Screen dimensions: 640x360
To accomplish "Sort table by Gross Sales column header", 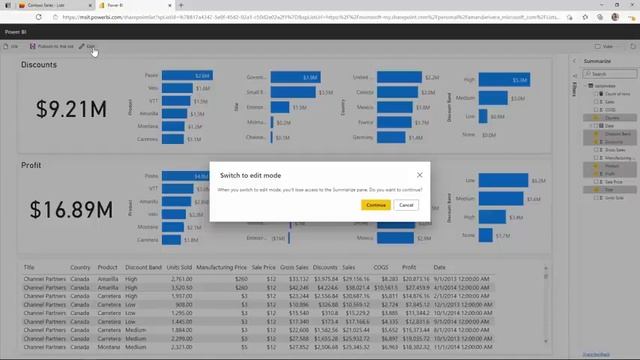I will pos(294,267).
